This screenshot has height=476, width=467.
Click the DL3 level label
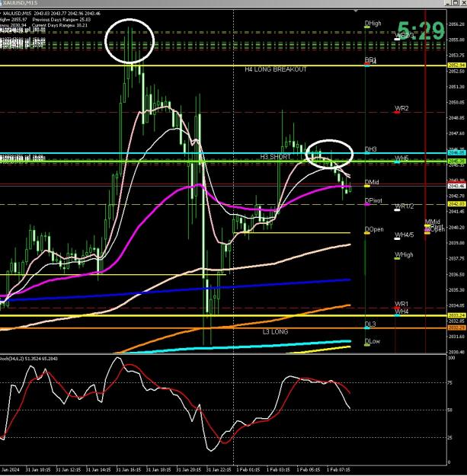pos(370,324)
